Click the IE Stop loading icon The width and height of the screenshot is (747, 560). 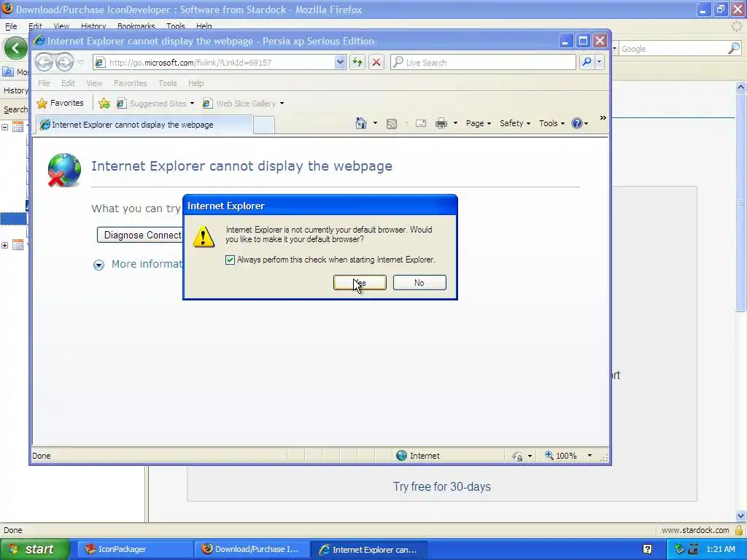point(376,63)
